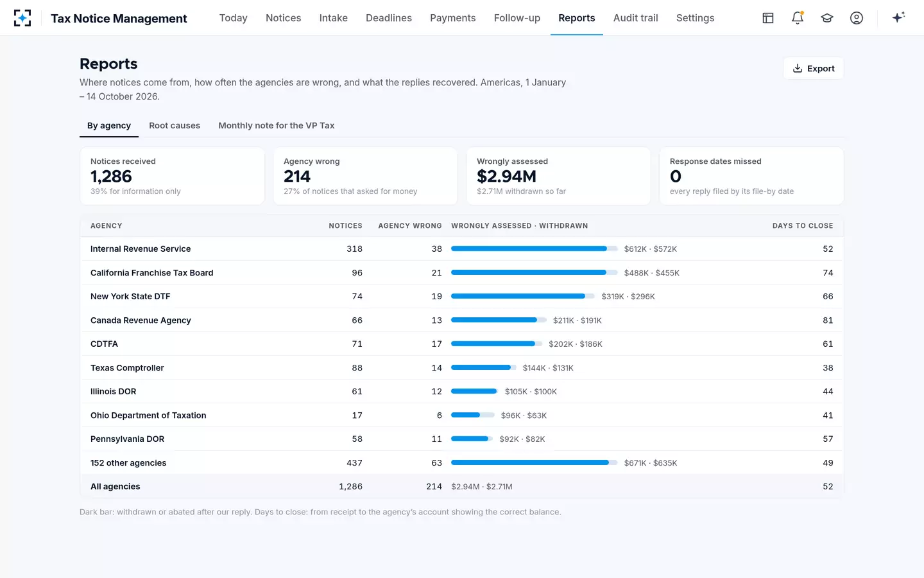The height and width of the screenshot is (578, 924).
Task: Click the Response dates missed card
Action: 751,176
